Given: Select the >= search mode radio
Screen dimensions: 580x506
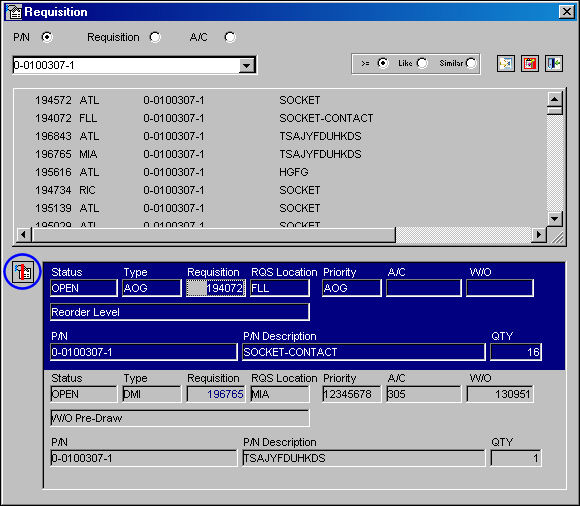Looking at the screenshot, I should pyautogui.click(x=383, y=63).
